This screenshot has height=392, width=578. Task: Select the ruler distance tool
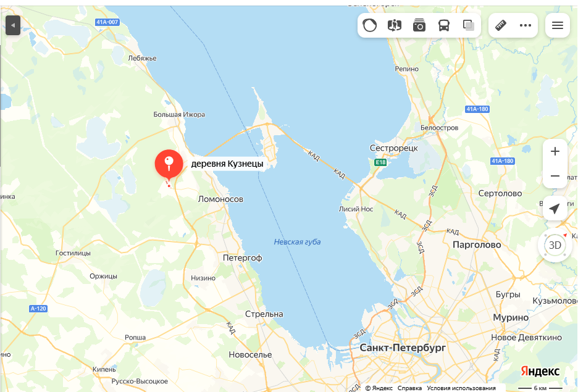[501, 25]
